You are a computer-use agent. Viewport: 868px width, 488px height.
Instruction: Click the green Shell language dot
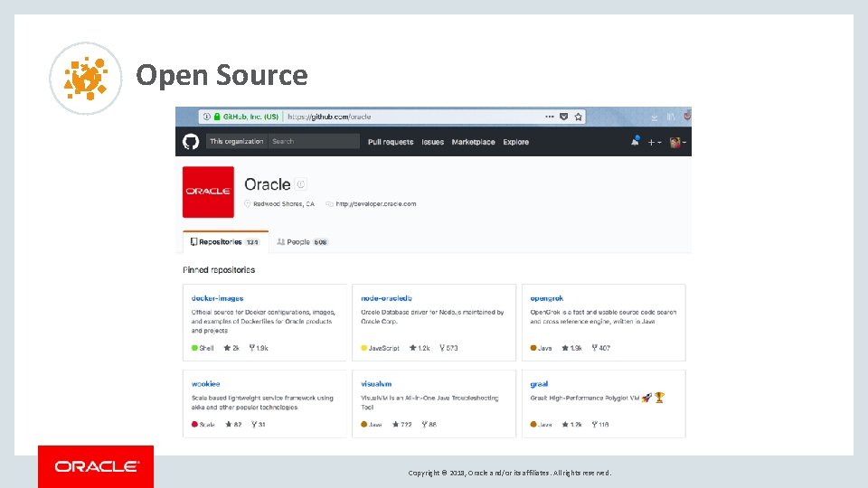click(195, 348)
